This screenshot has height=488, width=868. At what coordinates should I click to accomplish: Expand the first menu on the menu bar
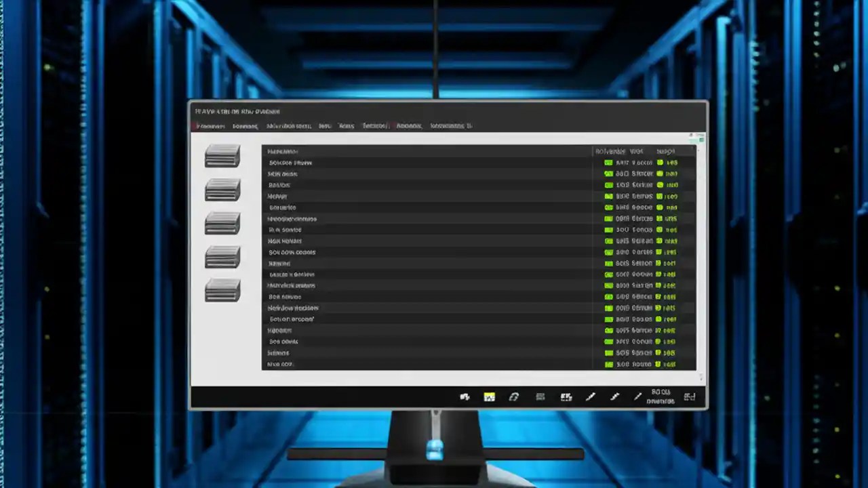210,126
